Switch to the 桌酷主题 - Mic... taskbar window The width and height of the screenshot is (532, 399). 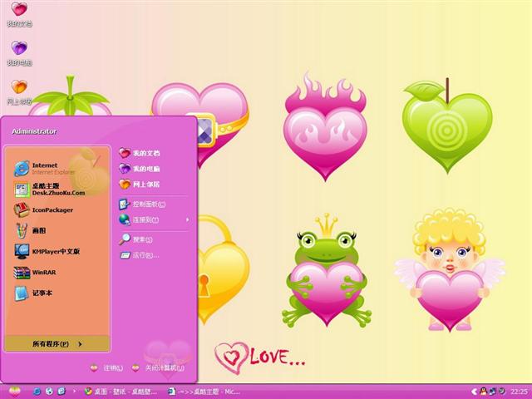click(x=204, y=392)
